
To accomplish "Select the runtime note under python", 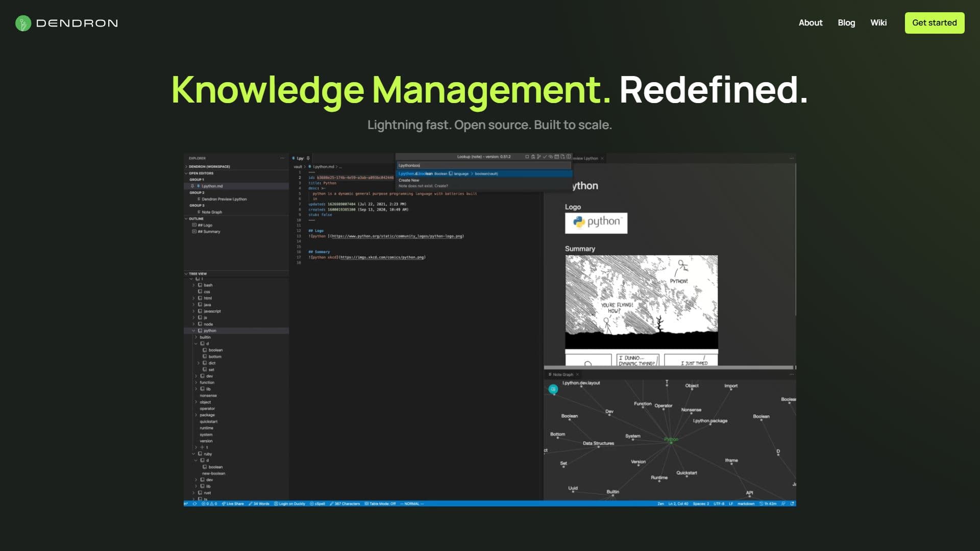I will tap(207, 428).
